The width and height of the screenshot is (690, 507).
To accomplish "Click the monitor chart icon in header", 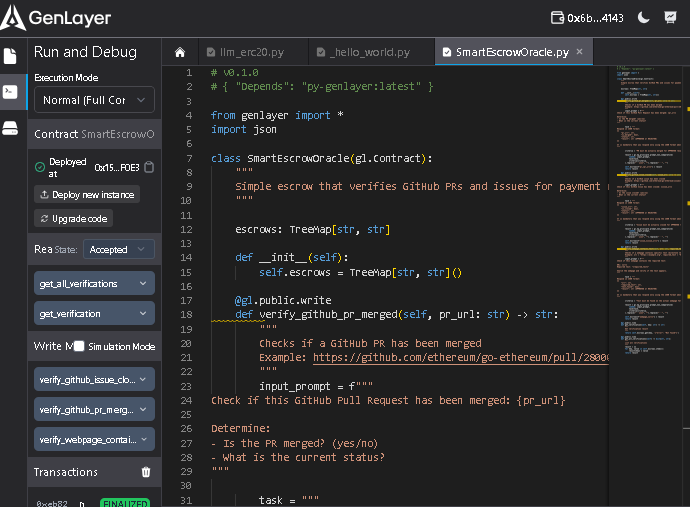I will coord(670,18).
